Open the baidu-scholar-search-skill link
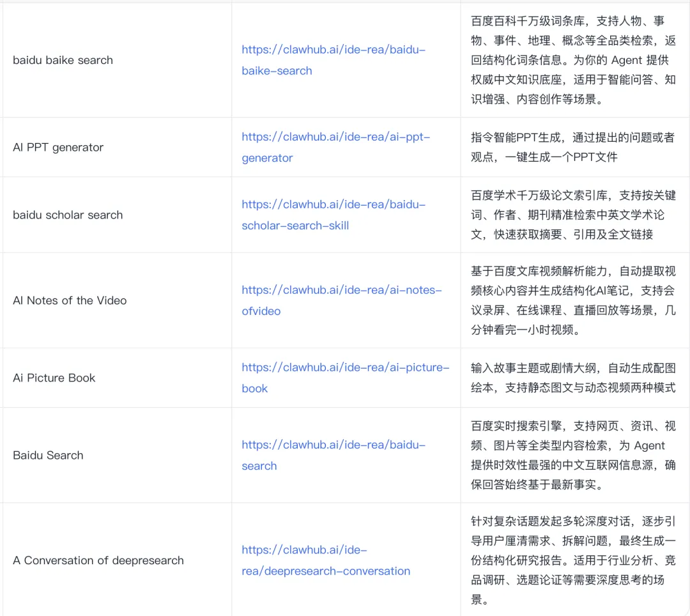 point(333,215)
